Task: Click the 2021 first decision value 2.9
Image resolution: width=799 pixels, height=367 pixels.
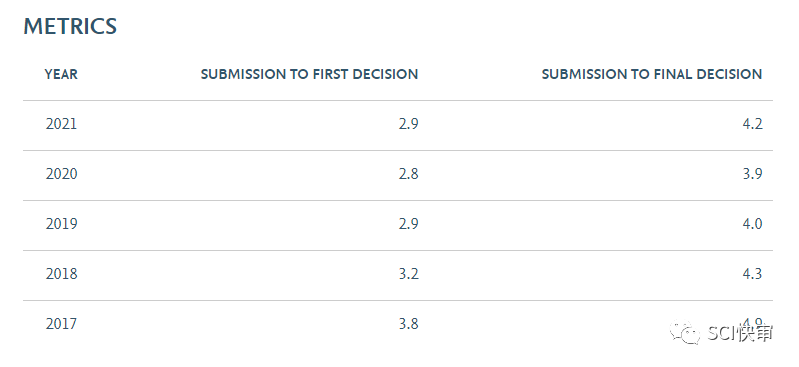Action: click(x=408, y=124)
